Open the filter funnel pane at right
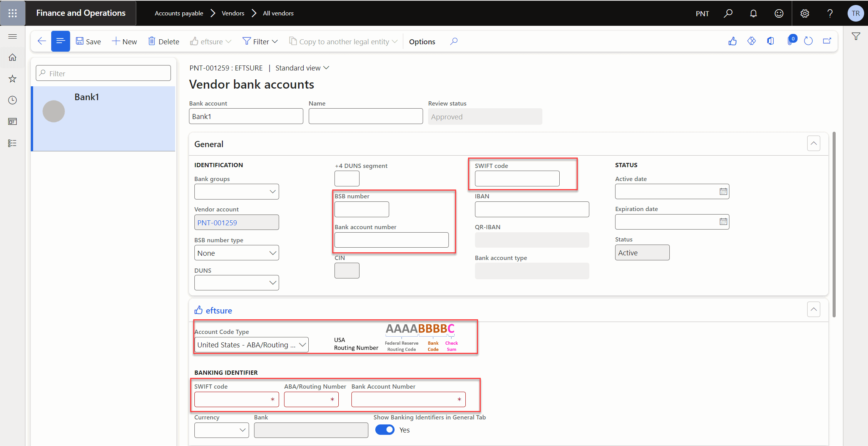The width and height of the screenshot is (868, 446). 856,37
